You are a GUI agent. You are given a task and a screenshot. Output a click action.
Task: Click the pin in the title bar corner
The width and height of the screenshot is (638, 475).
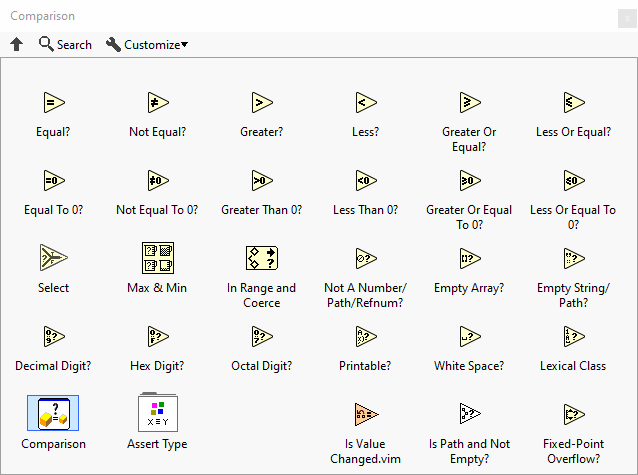627,17
